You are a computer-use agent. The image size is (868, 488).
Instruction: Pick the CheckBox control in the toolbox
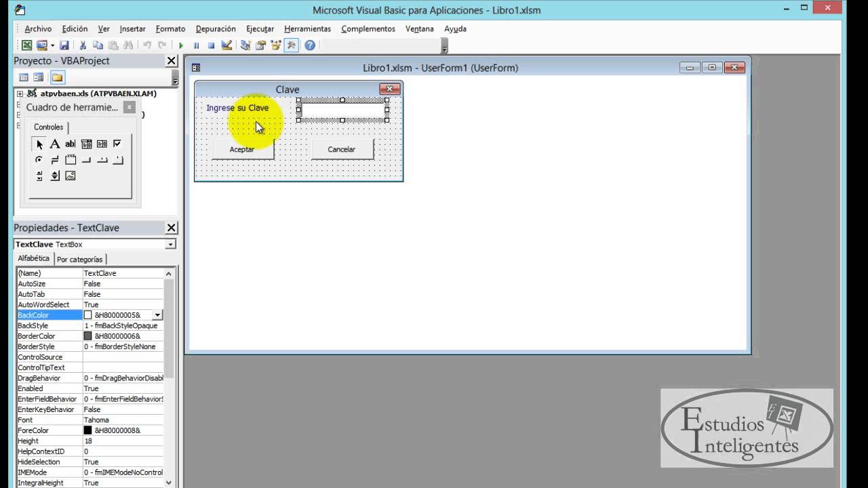[x=117, y=144]
